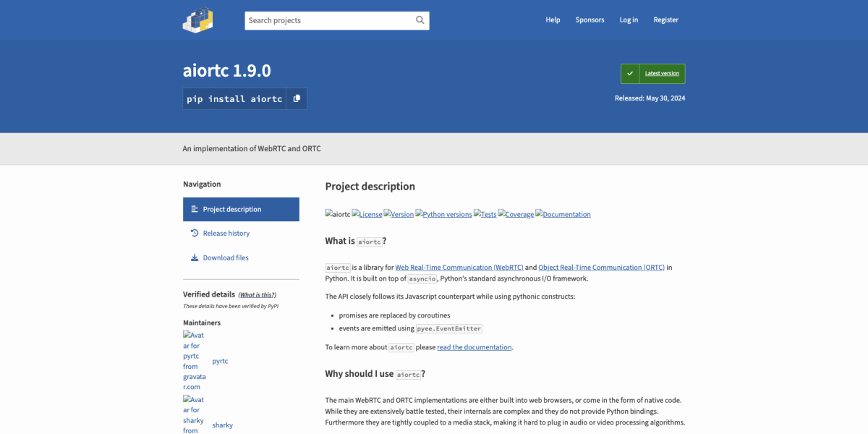The height and width of the screenshot is (434, 868).
Task: Click the search magnifier icon
Action: tap(420, 20)
